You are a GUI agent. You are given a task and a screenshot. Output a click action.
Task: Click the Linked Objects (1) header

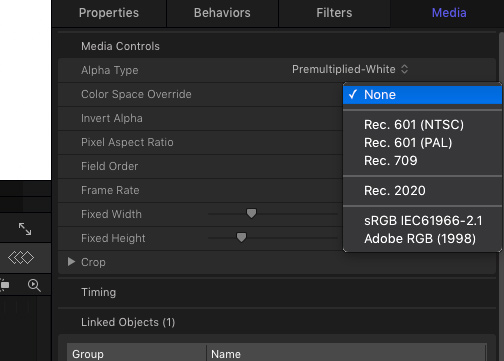pos(128,322)
